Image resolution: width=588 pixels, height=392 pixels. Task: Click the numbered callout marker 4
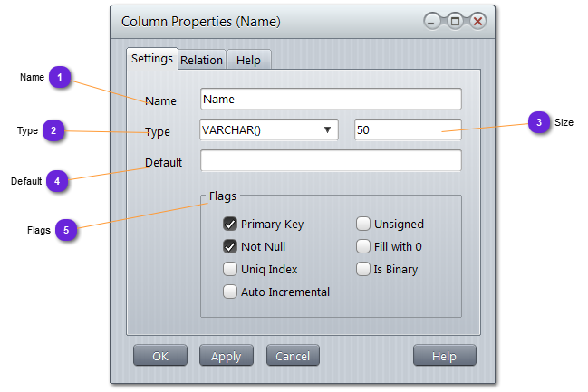pyautogui.click(x=57, y=181)
